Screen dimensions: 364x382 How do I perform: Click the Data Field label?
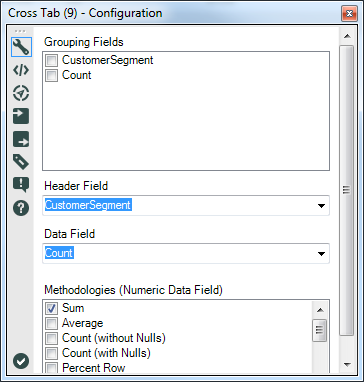click(70, 234)
